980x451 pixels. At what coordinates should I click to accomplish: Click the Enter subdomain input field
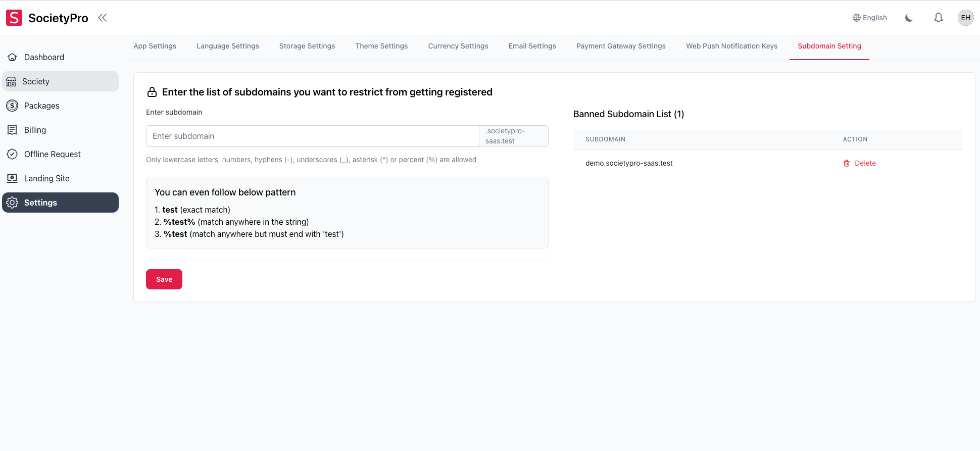coord(312,136)
